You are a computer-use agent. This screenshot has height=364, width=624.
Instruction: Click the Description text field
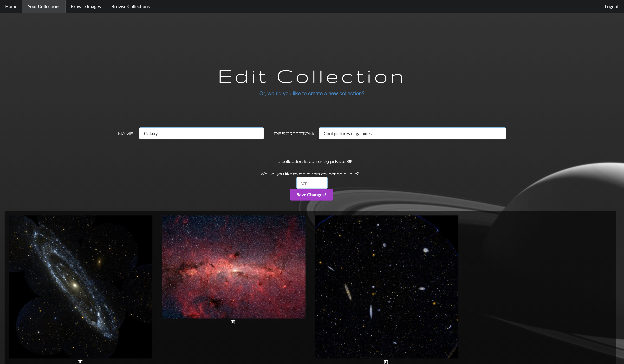click(x=412, y=133)
